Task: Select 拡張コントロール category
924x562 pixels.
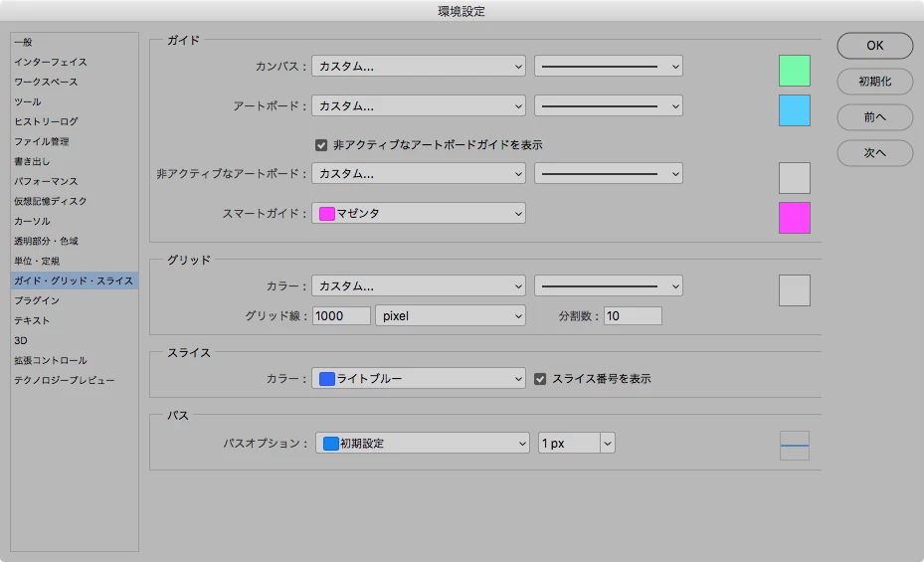Action: [x=51, y=360]
